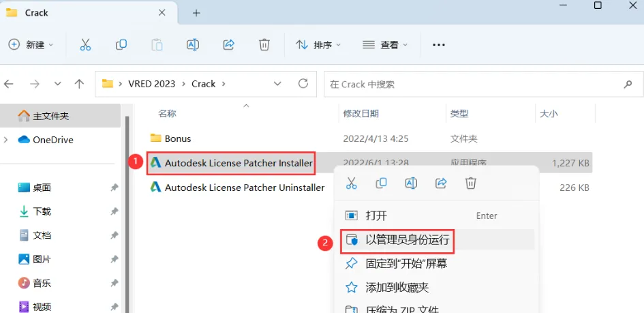Click the Delete trash icon in toolbar
The width and height of the screenshot is (644, 313).
[264, 44]
